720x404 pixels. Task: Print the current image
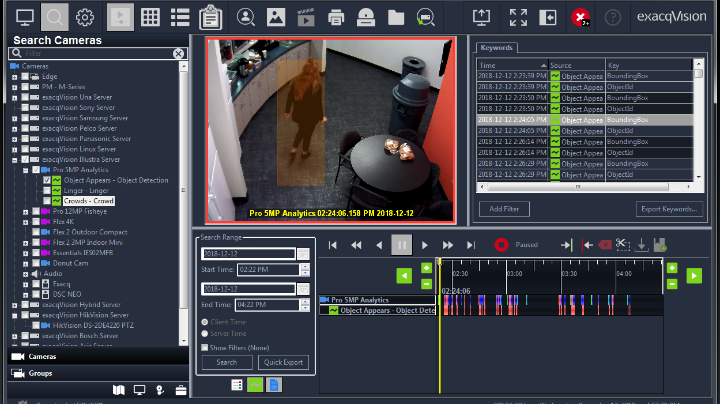coord(336,17)
